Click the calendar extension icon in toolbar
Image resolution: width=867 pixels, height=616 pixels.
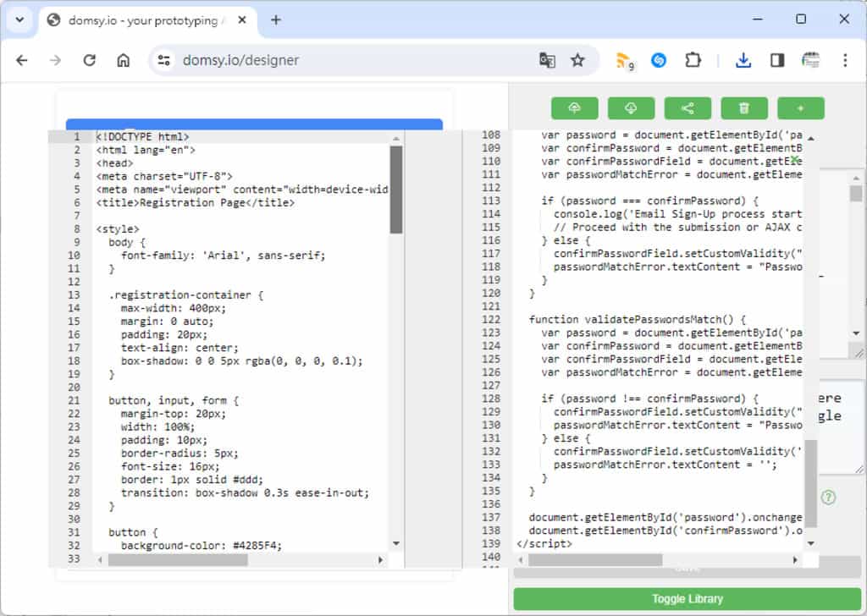(810, 60)
